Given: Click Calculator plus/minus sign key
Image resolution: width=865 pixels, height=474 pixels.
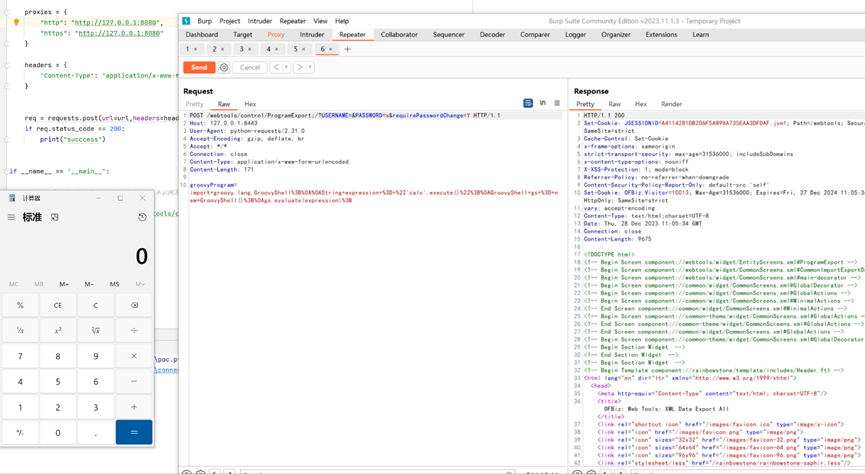Looking at the screenshot, I should click(20, 433).
